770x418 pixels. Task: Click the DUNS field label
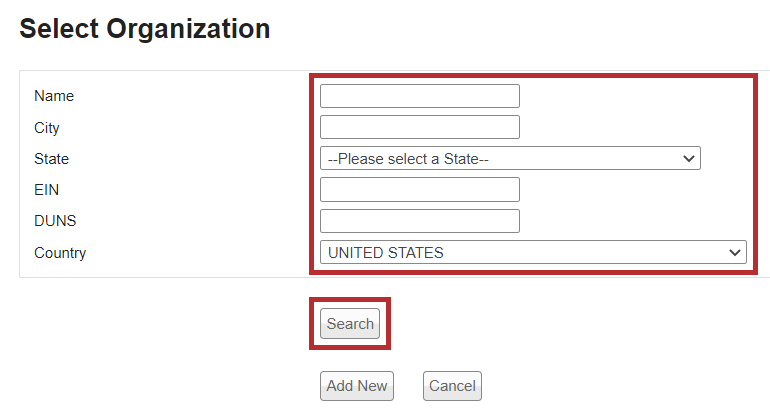55,221
